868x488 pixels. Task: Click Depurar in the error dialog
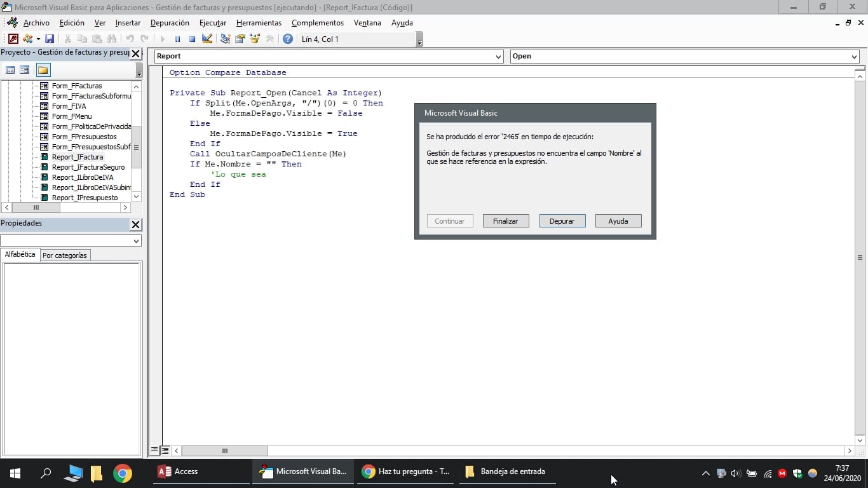pyautogui.click(x=562, y=221)
